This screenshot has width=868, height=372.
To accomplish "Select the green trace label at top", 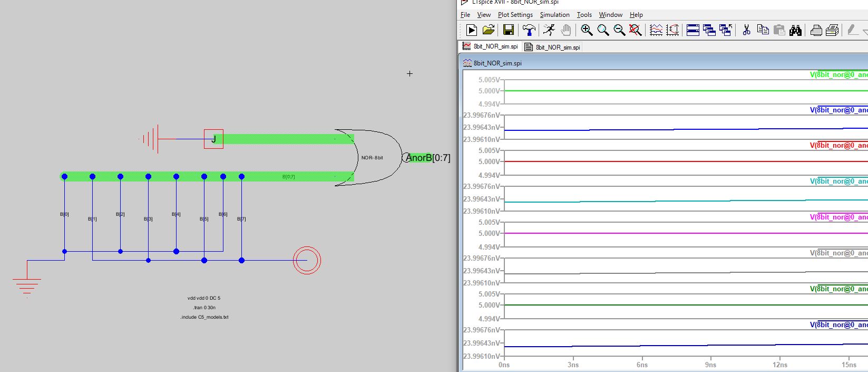I will (838, 75).
